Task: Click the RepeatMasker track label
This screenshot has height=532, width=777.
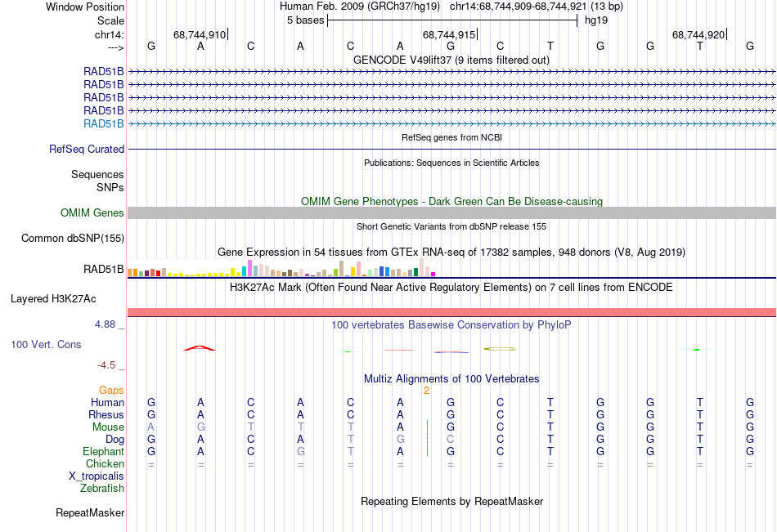Action: 90,512
